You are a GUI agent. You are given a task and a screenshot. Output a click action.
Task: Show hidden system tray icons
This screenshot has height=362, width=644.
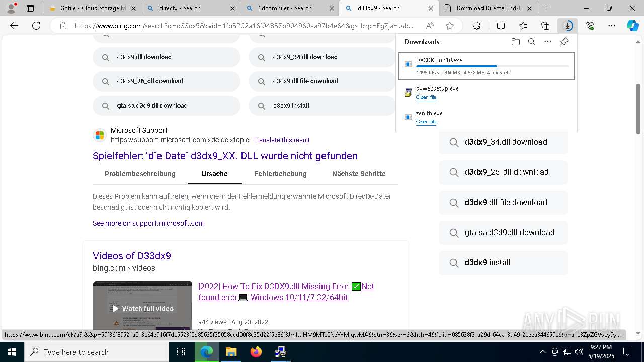click(x=542, y=352)
